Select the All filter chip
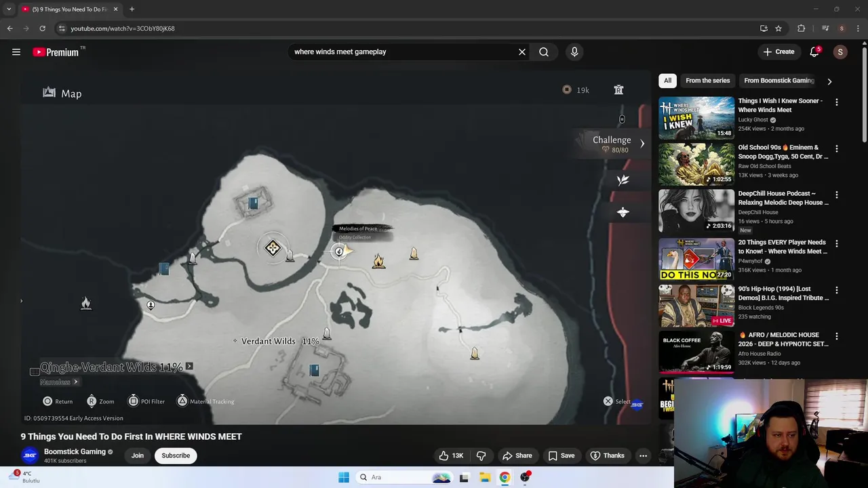 point(667,81)
